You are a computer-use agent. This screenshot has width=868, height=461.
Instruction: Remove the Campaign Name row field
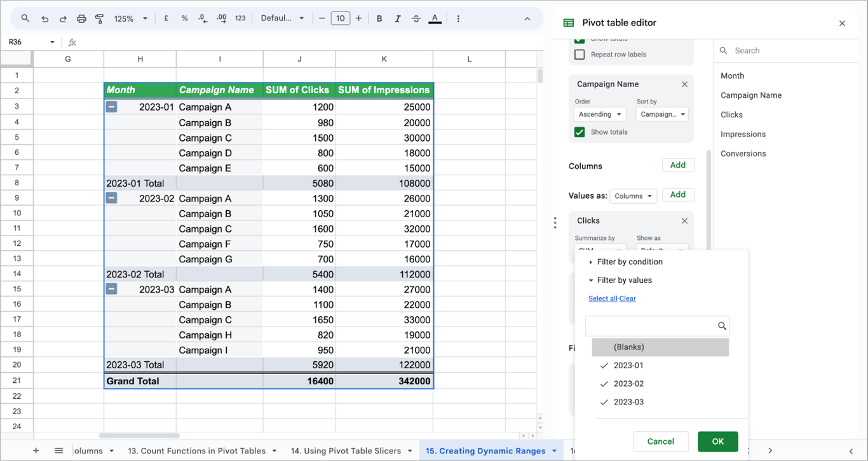tap(684, 84)
